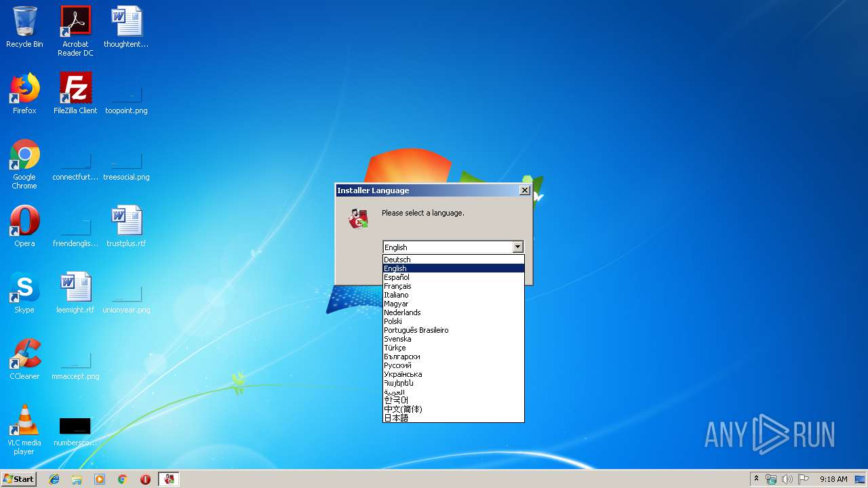Launch CCleaner desktop shortcut
Screen dimensions: 868x488
tap(24, 359)
